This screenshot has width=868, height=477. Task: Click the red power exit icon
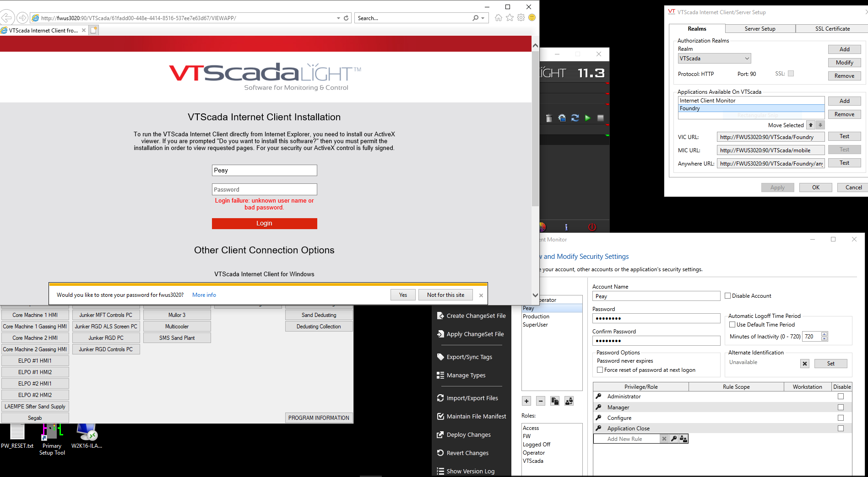pos(592,227)
